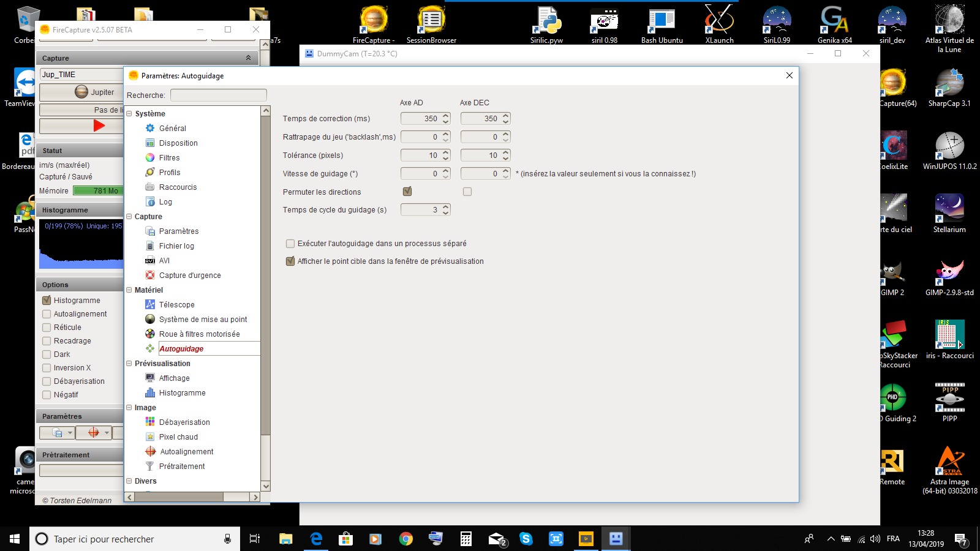The height and width of the screenshot is (551, 980).
Task: Click the Profils icon in tree
Action: click(150, 172)
